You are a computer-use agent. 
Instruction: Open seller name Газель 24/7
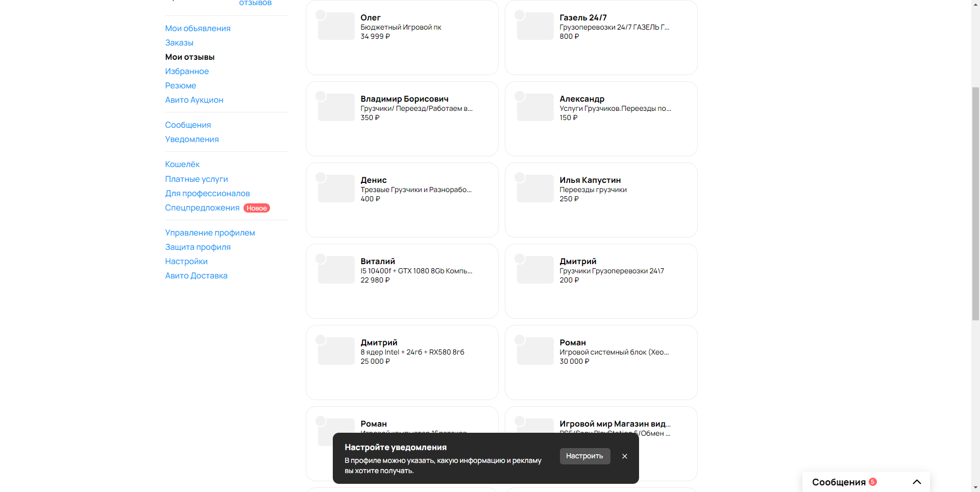(x=583, y=17)
